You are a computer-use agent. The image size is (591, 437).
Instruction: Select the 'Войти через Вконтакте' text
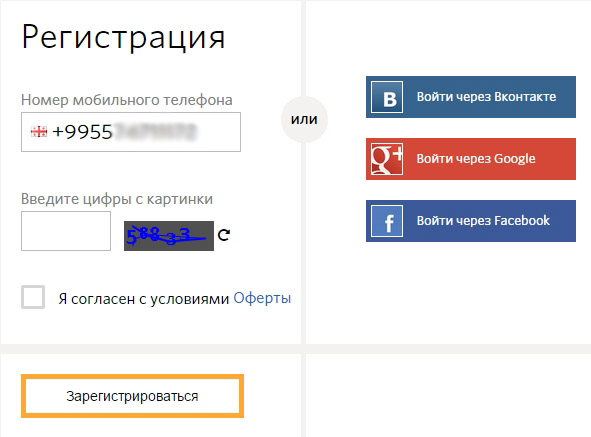tap(486, 97)
